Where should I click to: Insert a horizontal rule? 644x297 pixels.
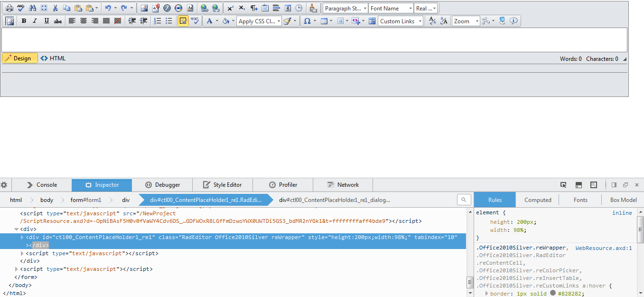point(276,8)
